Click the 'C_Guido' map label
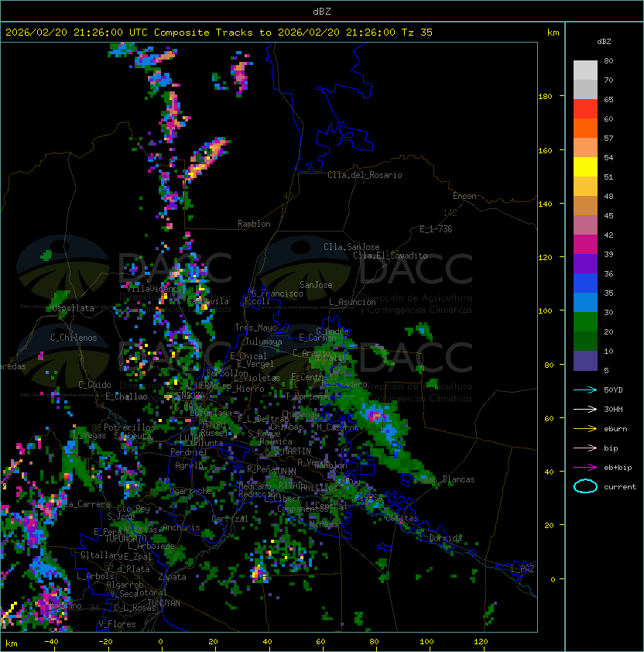 coord(94,385)
